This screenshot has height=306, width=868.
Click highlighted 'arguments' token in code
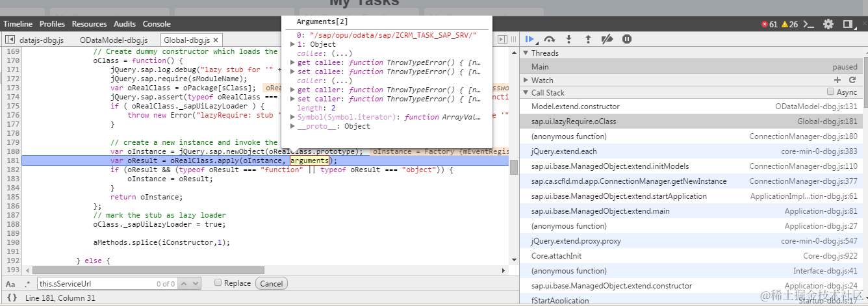309,160
